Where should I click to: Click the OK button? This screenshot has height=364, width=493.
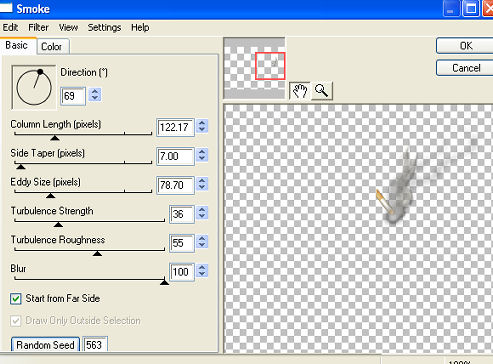click(x=465, y=46)
